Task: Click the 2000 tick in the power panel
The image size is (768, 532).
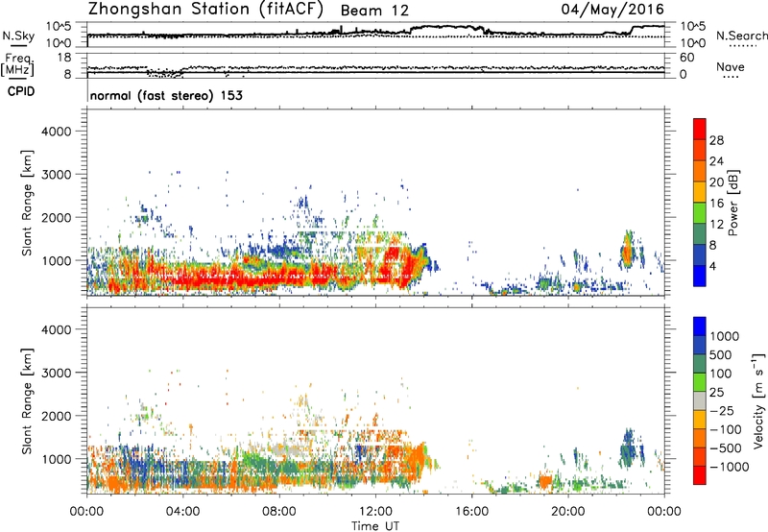Action: click(56, 217)
